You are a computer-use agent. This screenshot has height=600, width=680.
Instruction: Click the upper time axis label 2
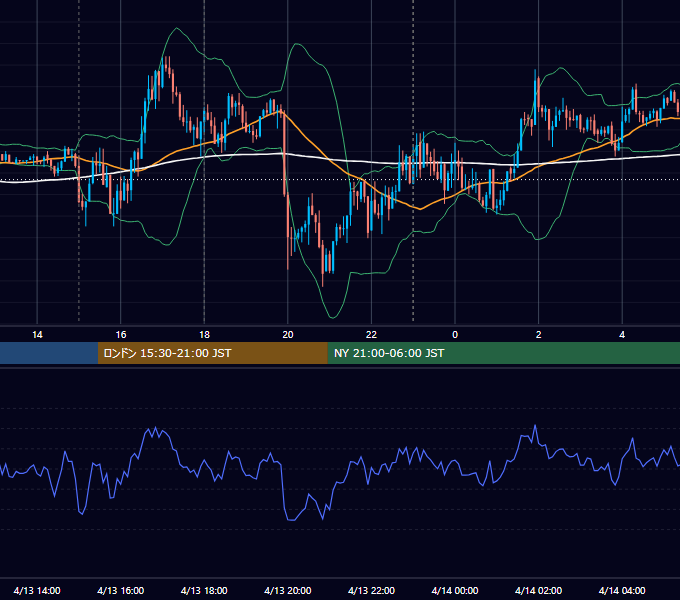tap(539, 335)
